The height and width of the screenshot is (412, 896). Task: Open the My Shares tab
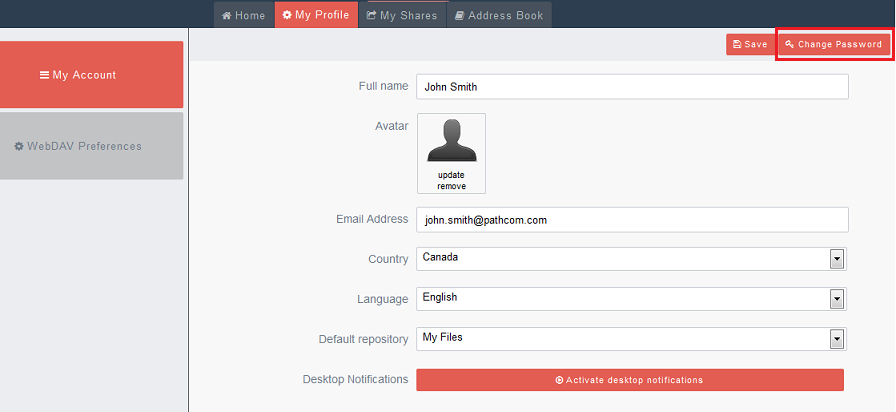point(402,15)
